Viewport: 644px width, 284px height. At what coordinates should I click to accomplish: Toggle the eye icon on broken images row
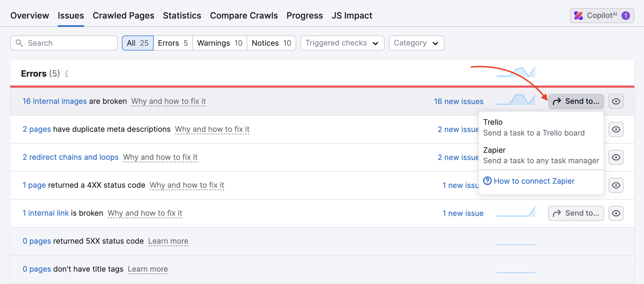pos(616,101)
